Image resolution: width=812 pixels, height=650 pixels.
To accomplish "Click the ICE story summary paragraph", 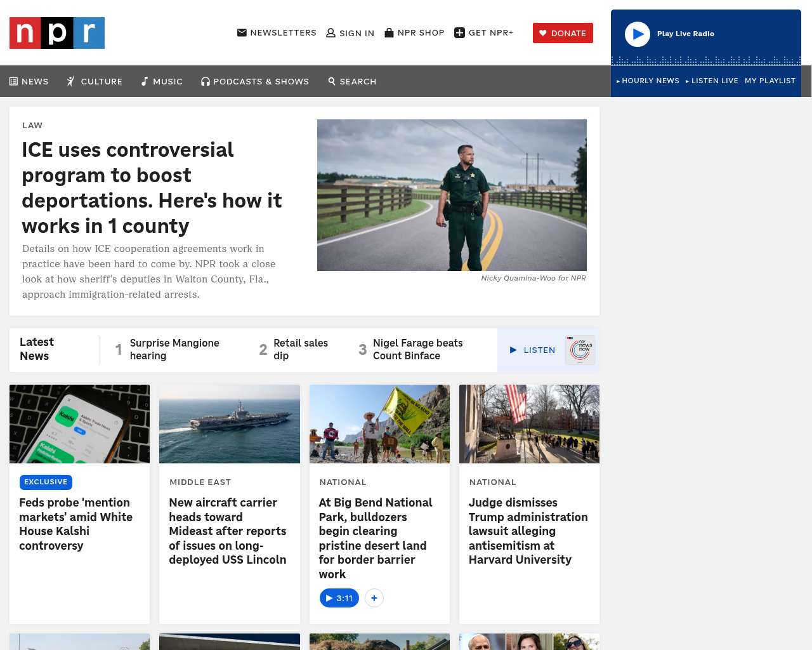I will pyautogui.click(x=149, y=272).
